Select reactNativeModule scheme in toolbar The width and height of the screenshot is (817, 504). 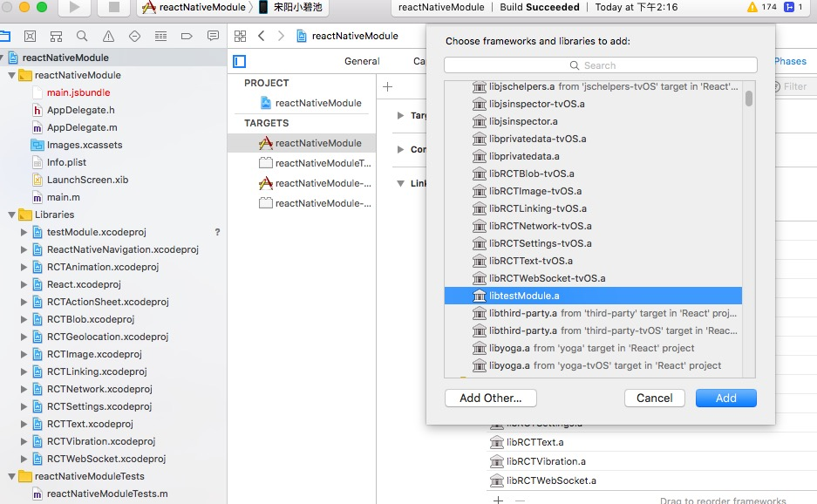click(194, 7)
